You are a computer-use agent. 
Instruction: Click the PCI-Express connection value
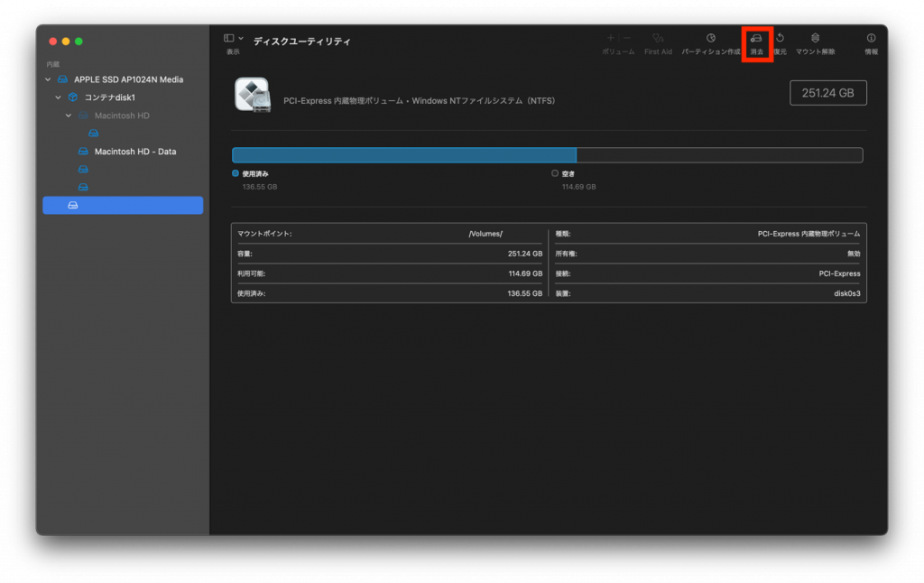point(839,273)
